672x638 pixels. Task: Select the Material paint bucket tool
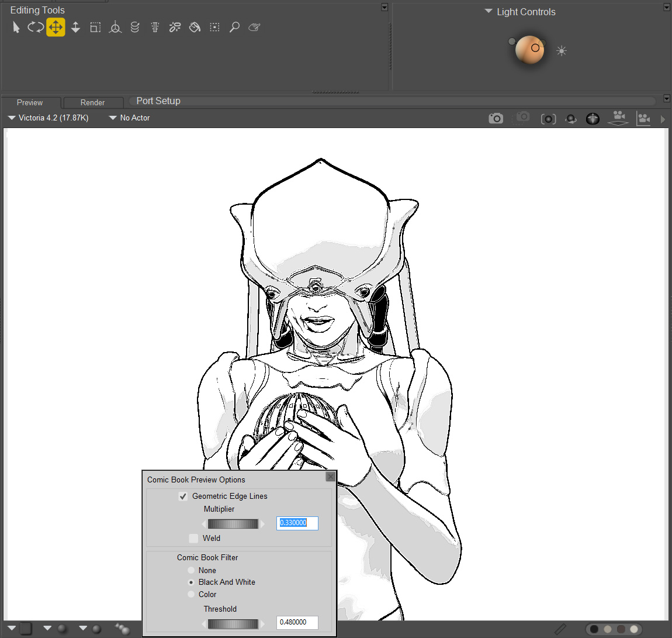[195, 27]
